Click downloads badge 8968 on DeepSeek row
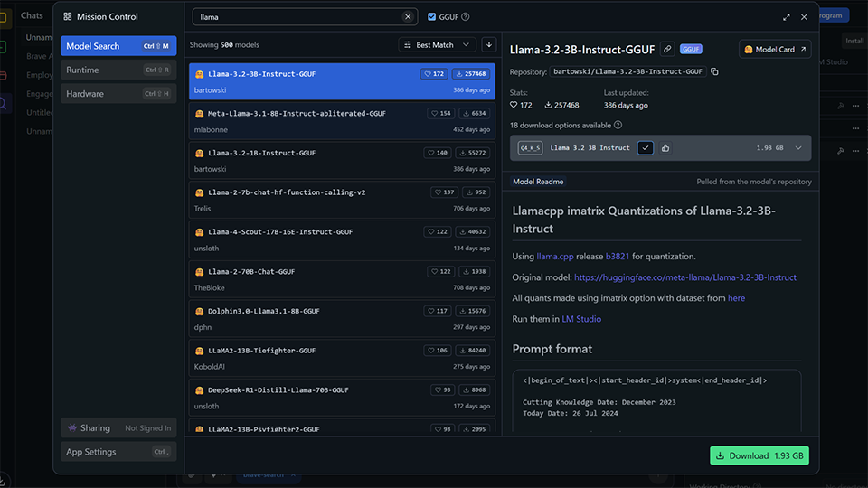The width and height of the screenshot is (868, 488). tap(475, 390)
